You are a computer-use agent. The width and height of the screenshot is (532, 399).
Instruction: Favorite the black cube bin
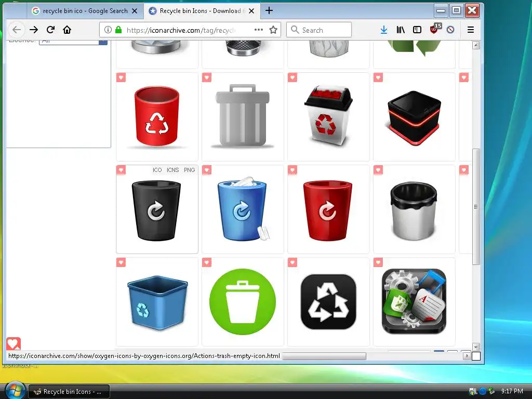pyautogui.click(x=378, y=77)
